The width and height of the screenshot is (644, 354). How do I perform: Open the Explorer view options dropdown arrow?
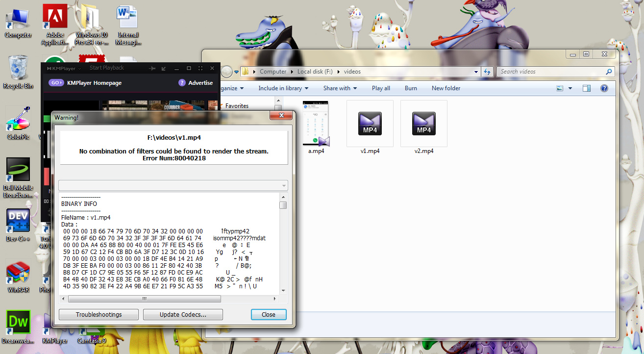click(570, 89)
